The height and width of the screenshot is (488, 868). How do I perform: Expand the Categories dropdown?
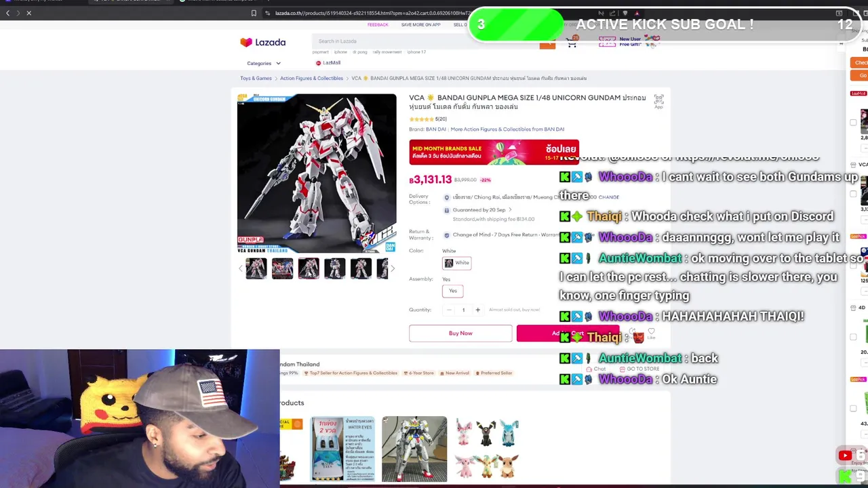(264, 63)
